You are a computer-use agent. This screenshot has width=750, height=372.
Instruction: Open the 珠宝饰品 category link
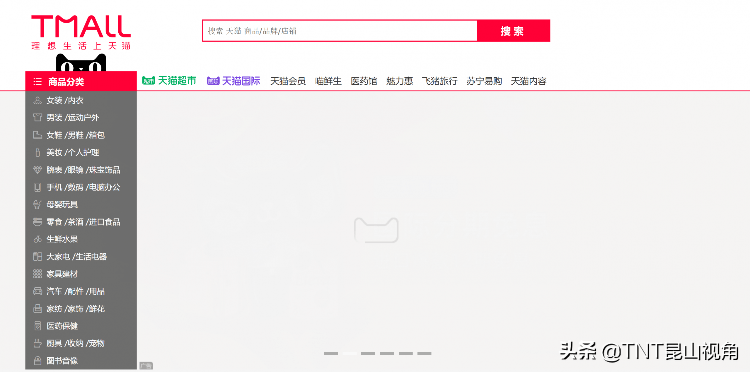click(105, 170)
